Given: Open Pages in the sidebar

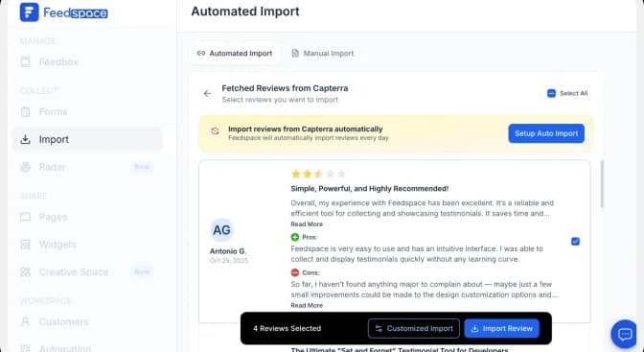Looking at the screenshot, I should tap(53, 217).
